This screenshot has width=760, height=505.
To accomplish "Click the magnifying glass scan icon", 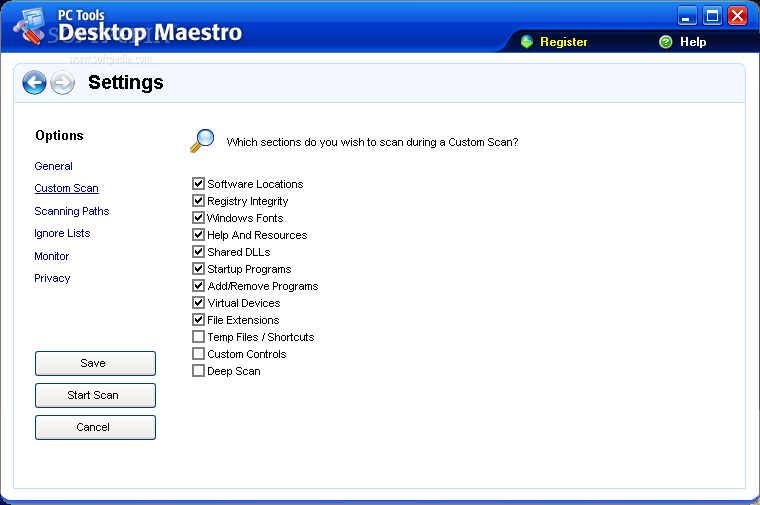I will pos(202,141).
